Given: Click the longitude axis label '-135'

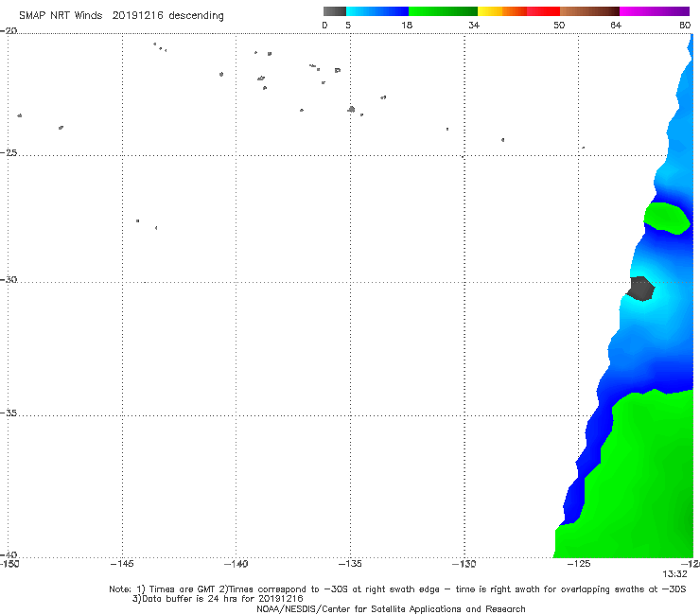Looking at the screenshot, I should click(350, 564).
